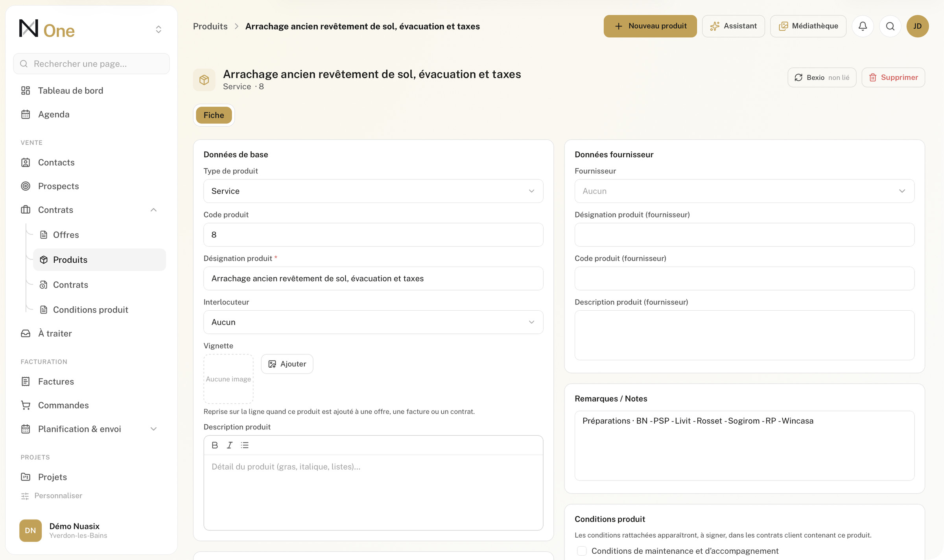This screenshot has width=944, height=560.
Task: Open workspace switcher next to One logo
Action: pos(159,29)
